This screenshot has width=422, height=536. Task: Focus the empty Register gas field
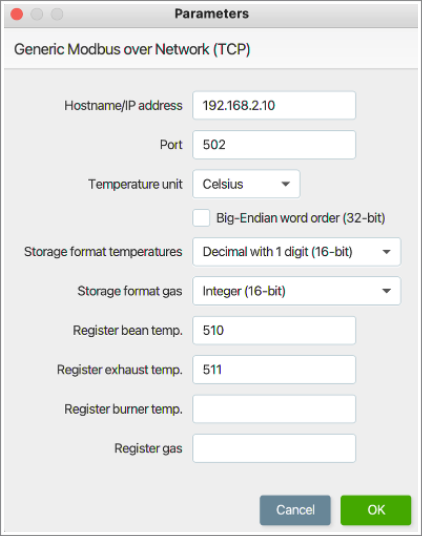pos(274,448)
